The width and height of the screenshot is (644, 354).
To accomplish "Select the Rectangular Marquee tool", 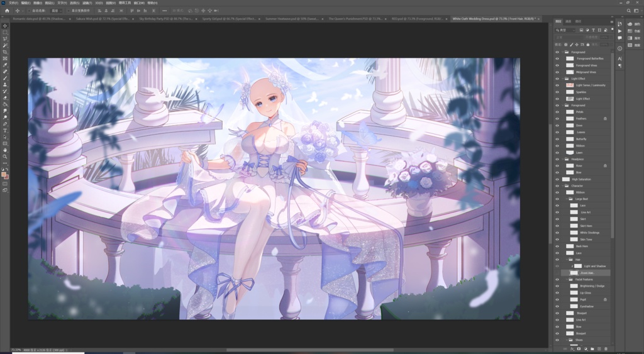I will [x=5, y=33].
